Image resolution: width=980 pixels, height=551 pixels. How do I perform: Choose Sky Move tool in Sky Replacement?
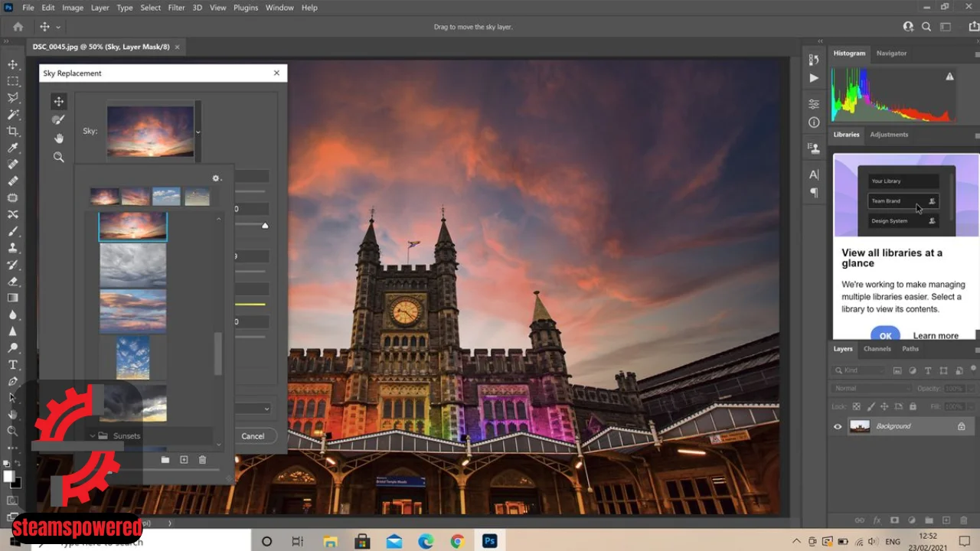[x=59, y=101]
